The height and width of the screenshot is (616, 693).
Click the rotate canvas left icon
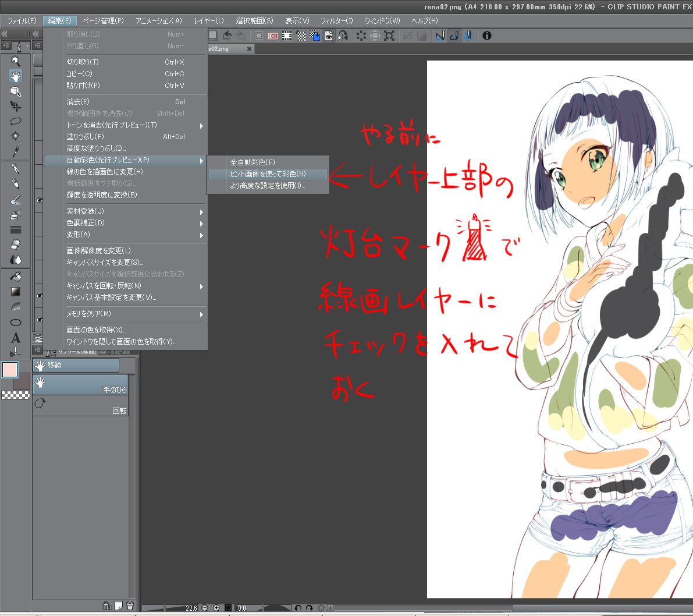[298, 608]
